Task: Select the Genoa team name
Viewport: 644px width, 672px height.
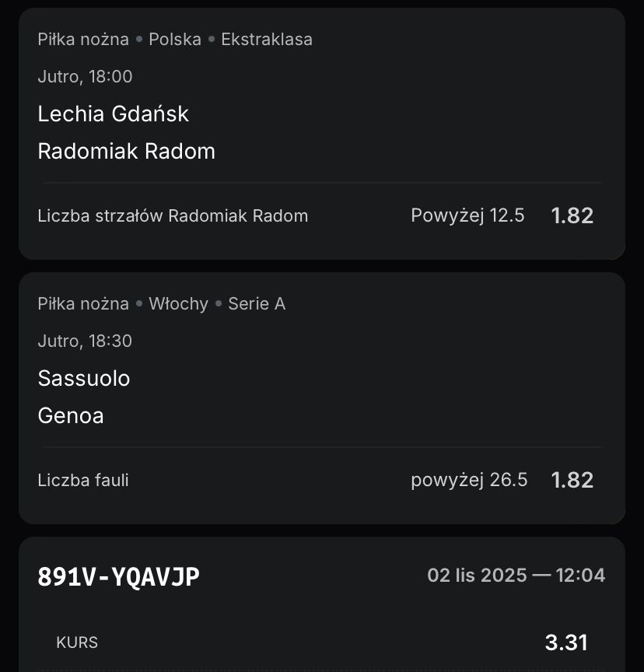Action: tap(71, 415)
